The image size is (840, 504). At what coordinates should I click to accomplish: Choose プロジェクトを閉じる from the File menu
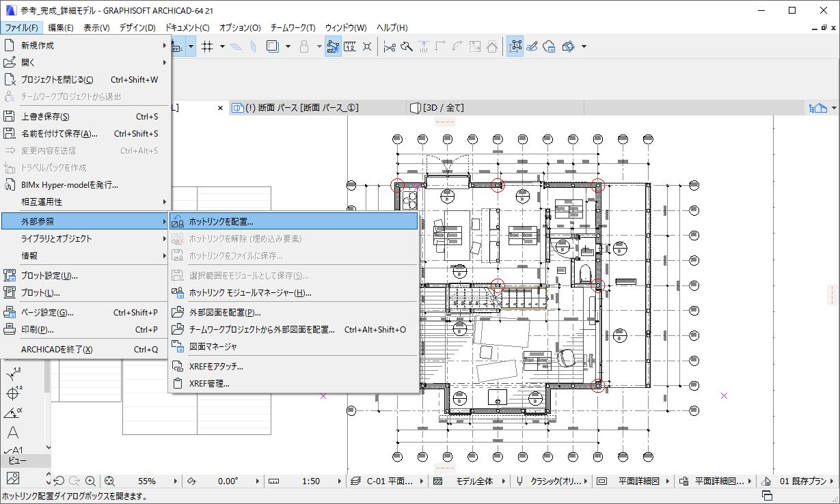85,79
